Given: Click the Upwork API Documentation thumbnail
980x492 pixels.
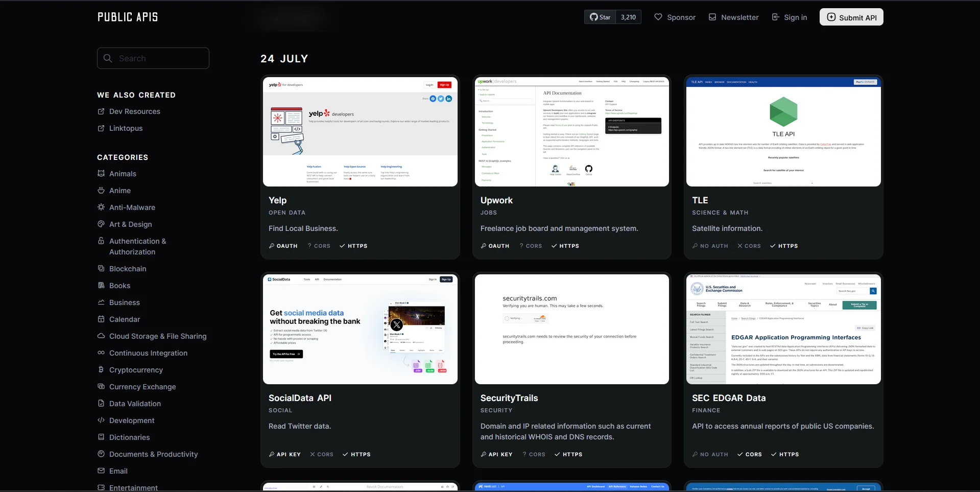Looking at the screenshot, I should pos(572,132).
